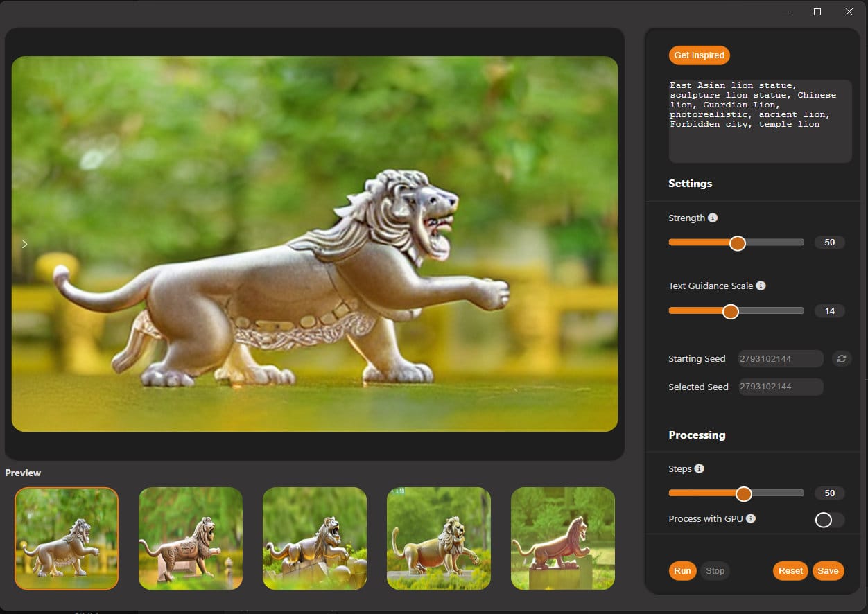Expand the image viewer chevron arrow
The width and height of the screenshot is (868, 614).
pyautogui.click(x=24, y=244)
